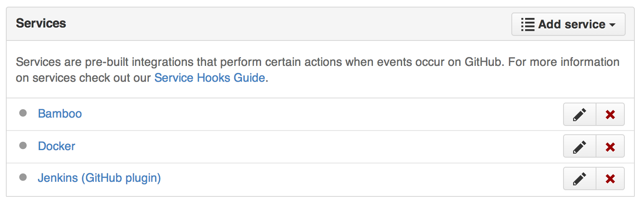644x206 pixels.
Task: Click the caret arrow on Add service
Action: (612, 25)
